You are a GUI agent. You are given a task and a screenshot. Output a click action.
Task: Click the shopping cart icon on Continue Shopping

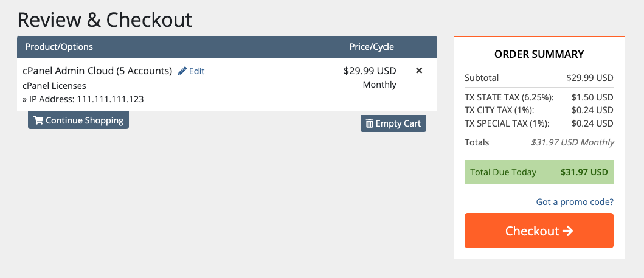[38, 120]
